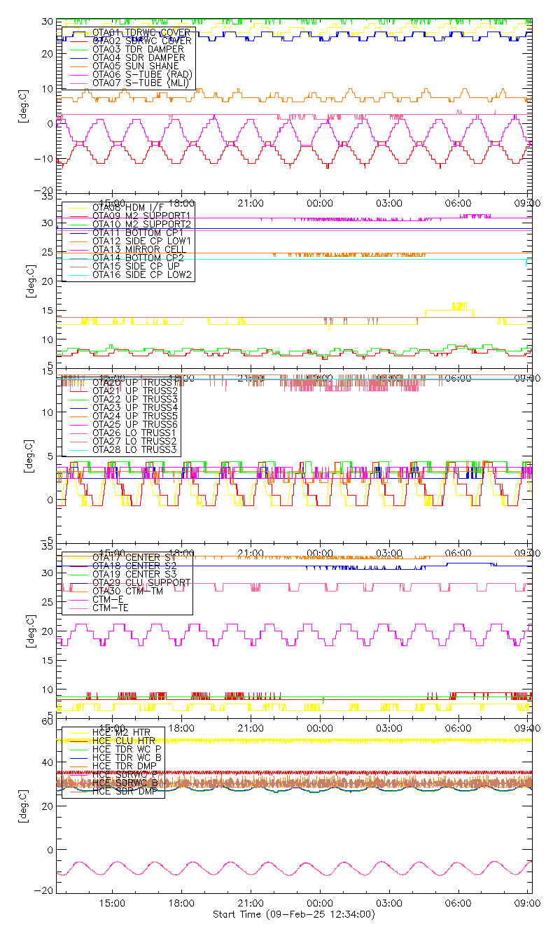Click the HCE TDR WC P legend entry
Image resolution: width=560 pixels, height=945 pixels.
pos(128,749)
